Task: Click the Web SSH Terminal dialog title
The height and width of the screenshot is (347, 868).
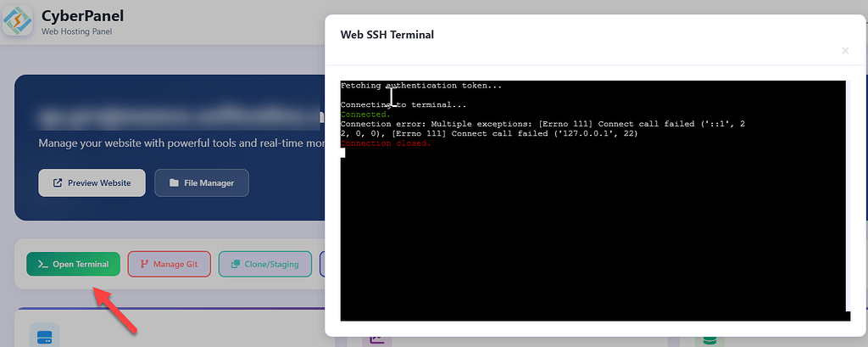Action: tap(387, 36)
